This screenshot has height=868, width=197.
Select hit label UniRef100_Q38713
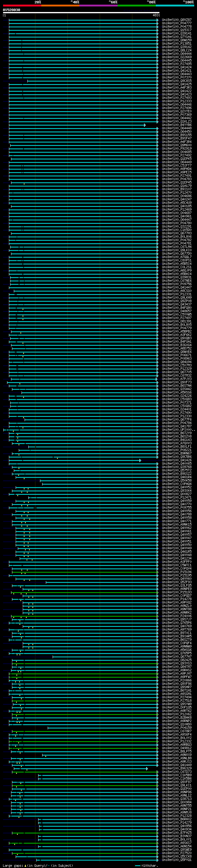coord(176,799)
